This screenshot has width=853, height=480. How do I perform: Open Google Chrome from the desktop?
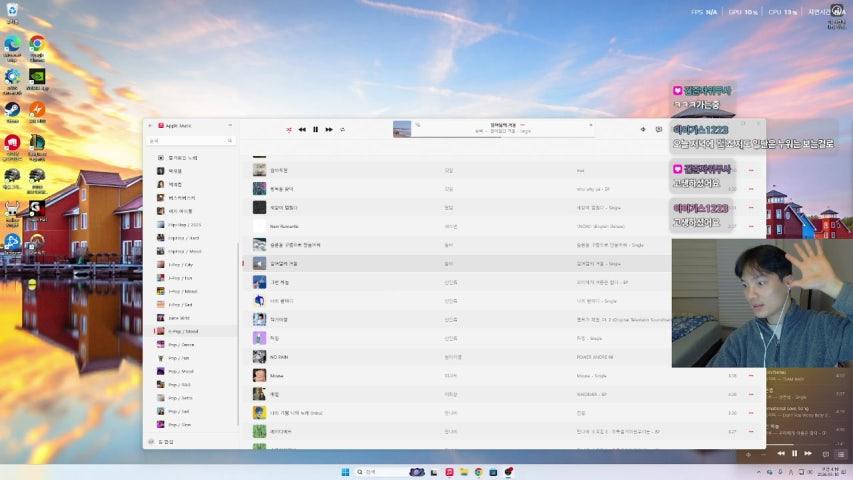pos(36,46)
